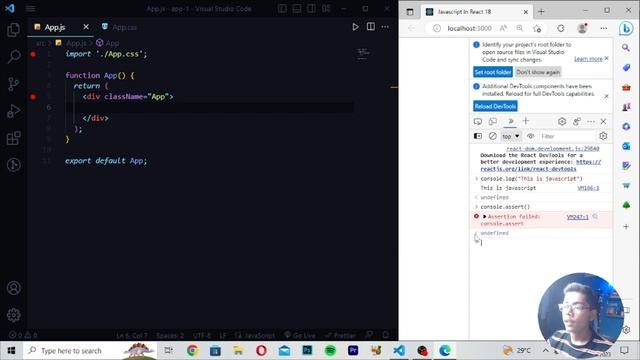This screenshot has height=360, width=640.
Task: Click App symbol in editor breadcrumb
Action: (x=108, y=43)
